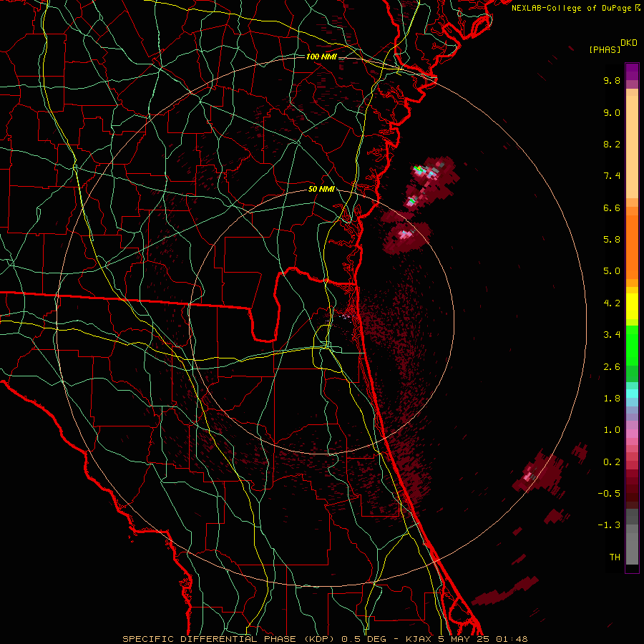Click the -1.3 legend value
The height and width of the screenshot is (644, 644).
coord(609,525)
